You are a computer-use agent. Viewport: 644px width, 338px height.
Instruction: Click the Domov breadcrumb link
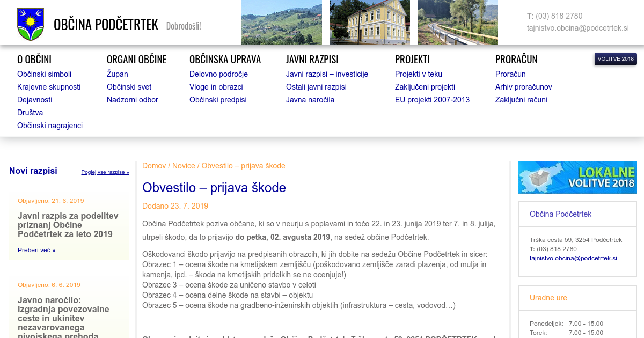154,166
